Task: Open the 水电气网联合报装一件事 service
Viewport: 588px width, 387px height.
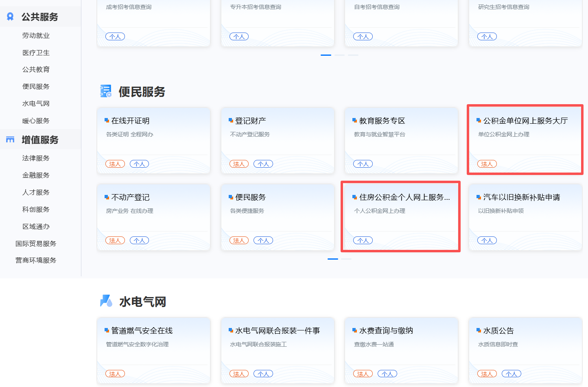Action: pos(278,350)
